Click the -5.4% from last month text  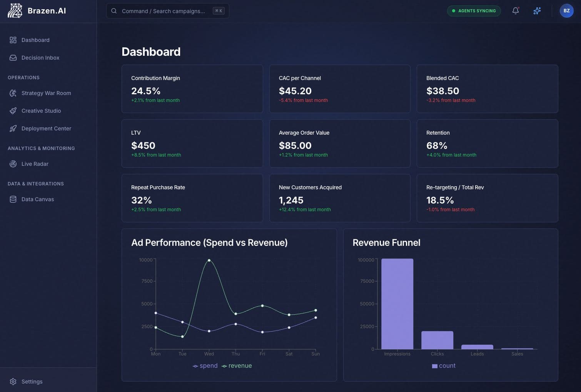point(303,100)
